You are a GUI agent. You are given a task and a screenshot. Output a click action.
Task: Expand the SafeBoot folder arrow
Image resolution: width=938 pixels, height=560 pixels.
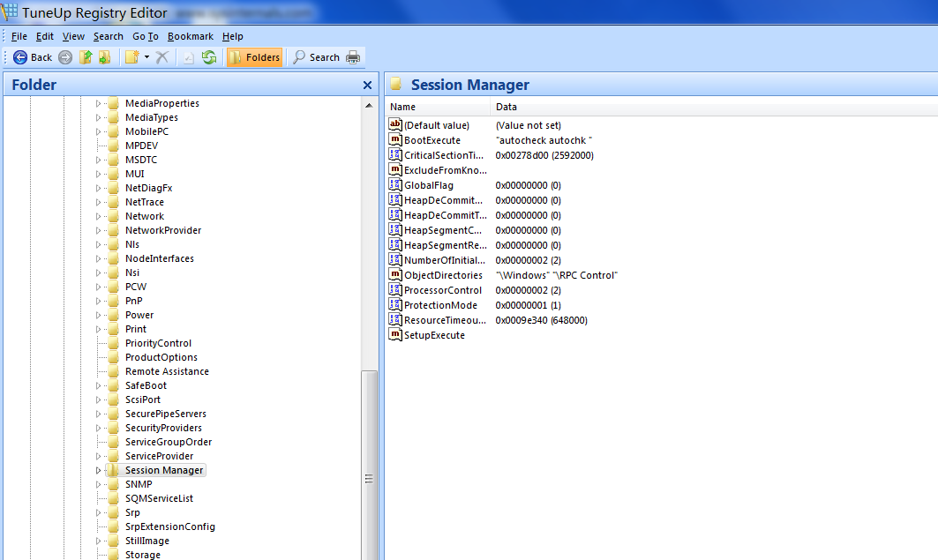[x=99, y=385]
